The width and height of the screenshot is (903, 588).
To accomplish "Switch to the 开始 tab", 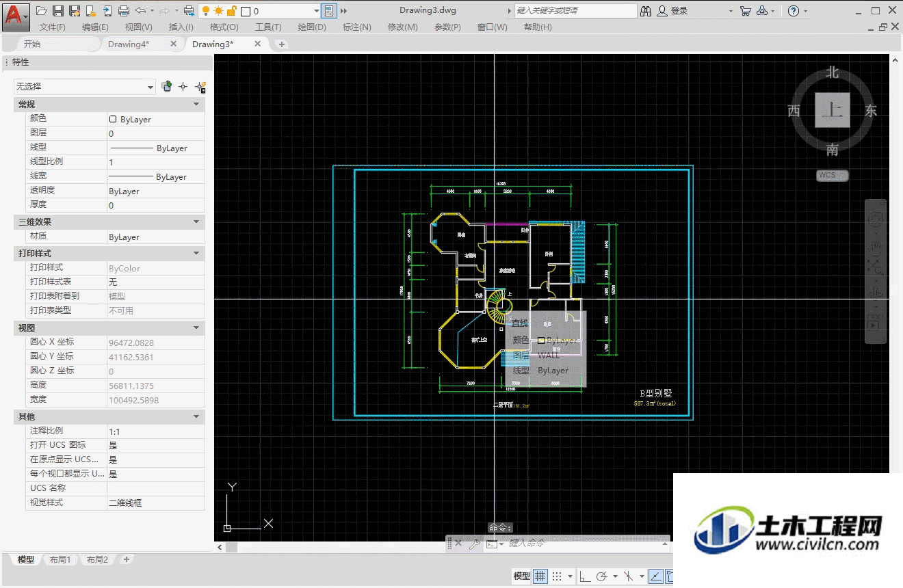I will (32, 44).
